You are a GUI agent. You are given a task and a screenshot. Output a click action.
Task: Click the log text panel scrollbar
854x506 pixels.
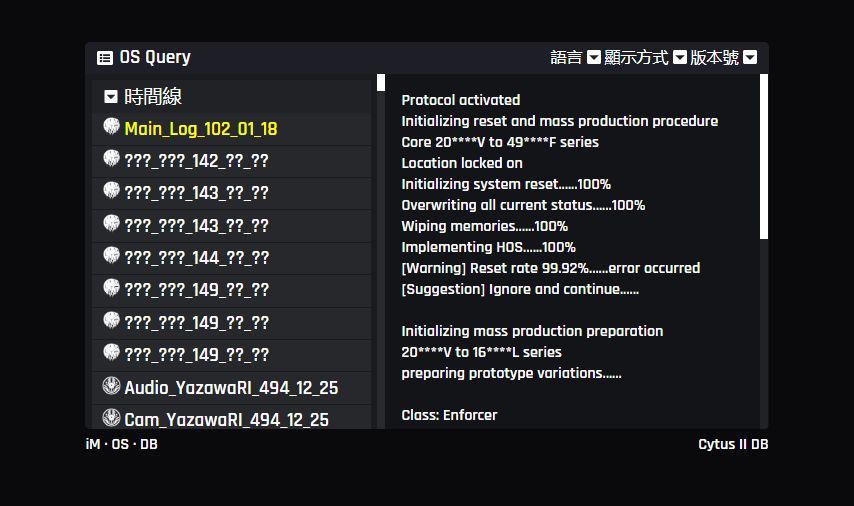(764, 157)
